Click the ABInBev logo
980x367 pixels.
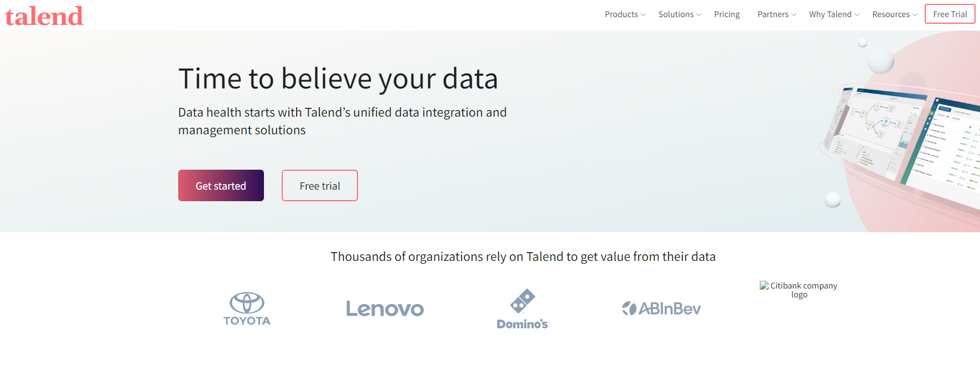(x=661, y=308)
